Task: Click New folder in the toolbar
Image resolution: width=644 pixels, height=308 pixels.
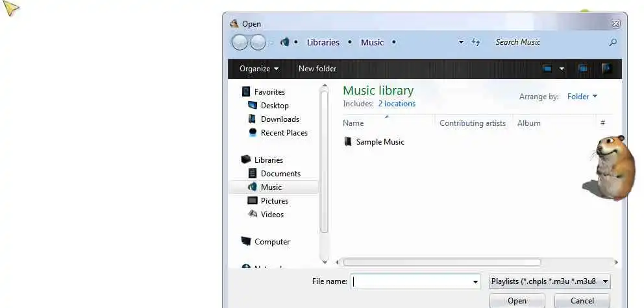Action: [317, 69]
